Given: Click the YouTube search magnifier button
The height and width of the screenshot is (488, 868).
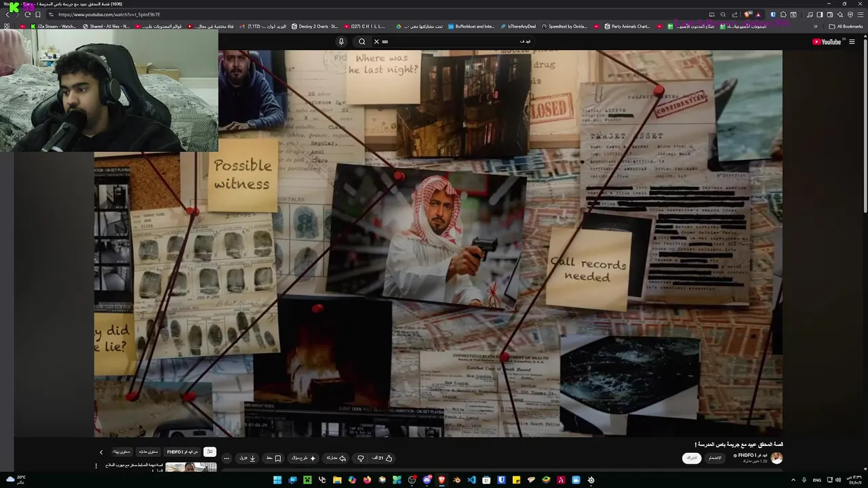Looking at the screenshot, I should (x=362, y=41).
